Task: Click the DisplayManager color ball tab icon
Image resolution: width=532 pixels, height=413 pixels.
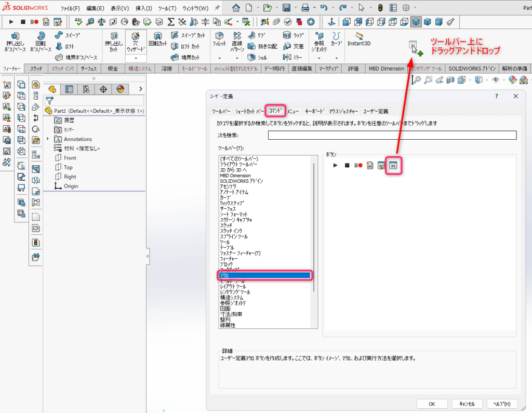Action: pos(120,89)
